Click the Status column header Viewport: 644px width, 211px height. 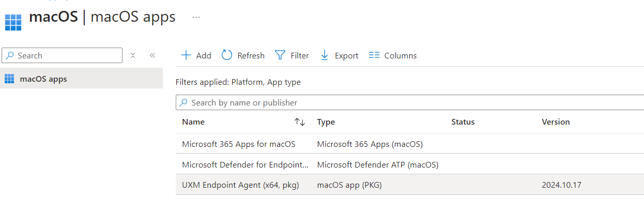pyautogui.click(x=463, y=122)
